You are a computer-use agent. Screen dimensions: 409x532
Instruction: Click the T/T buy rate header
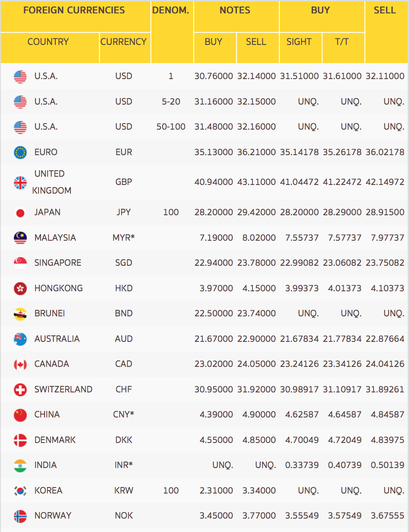point(342,42)
